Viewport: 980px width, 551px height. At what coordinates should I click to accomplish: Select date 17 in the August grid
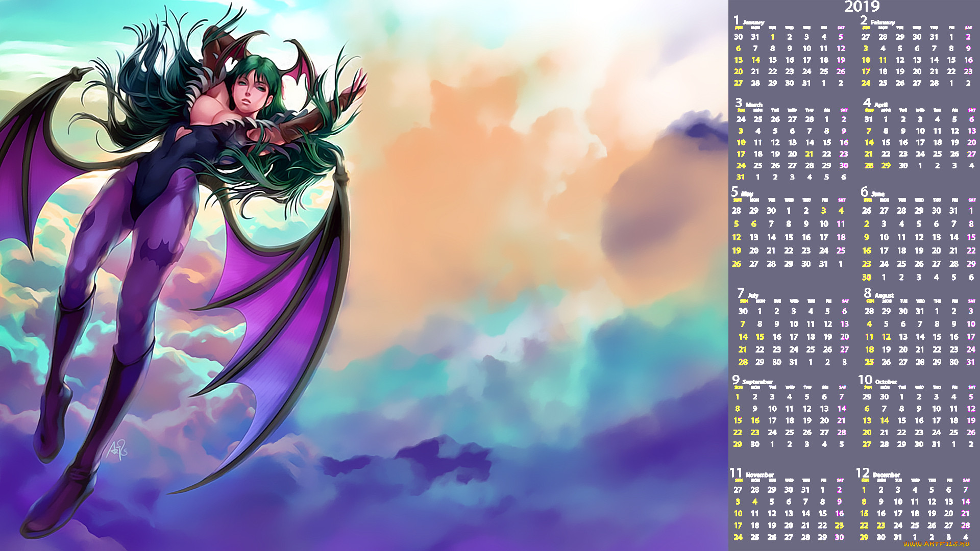[971, 337]
